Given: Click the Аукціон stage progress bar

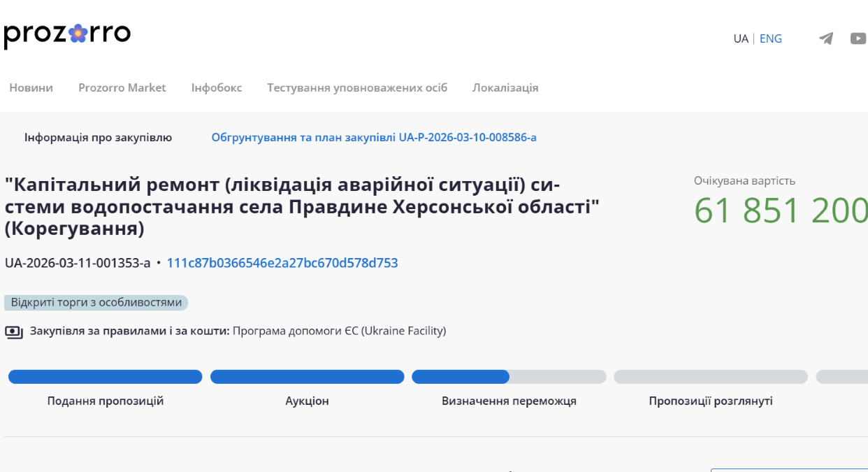Looking at the screenshot, I should (307, 377).
